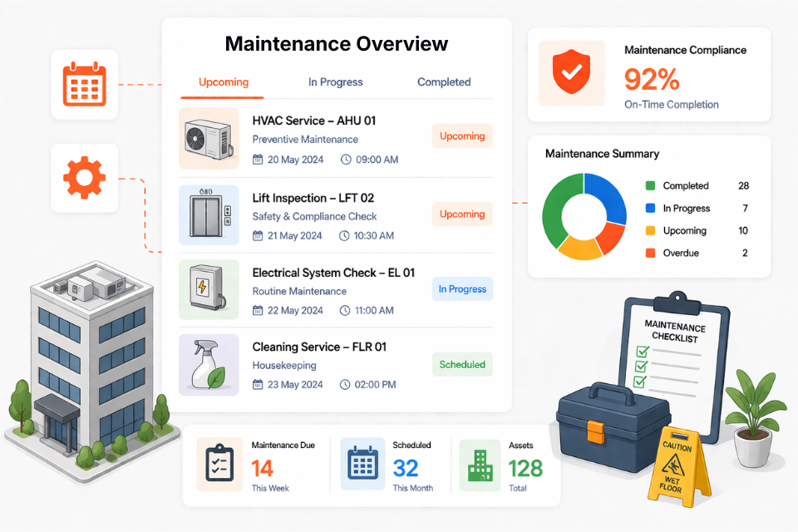This screenshot has width=798, height=532.
Task: Click the calendar icon beside 21 May 2024
Action: tap(258, 236)
